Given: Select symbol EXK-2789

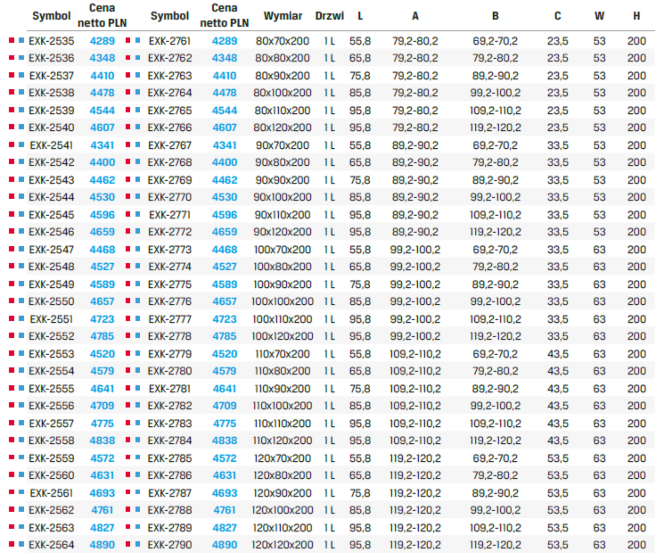Looking at the screenshot, I should (170, 527).
